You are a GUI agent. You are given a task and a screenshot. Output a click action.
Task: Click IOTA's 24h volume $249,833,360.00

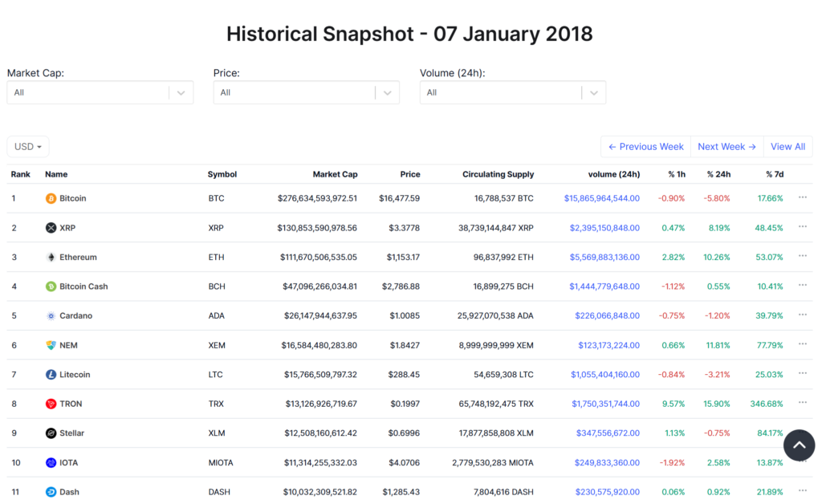click(x=607, y=462)
